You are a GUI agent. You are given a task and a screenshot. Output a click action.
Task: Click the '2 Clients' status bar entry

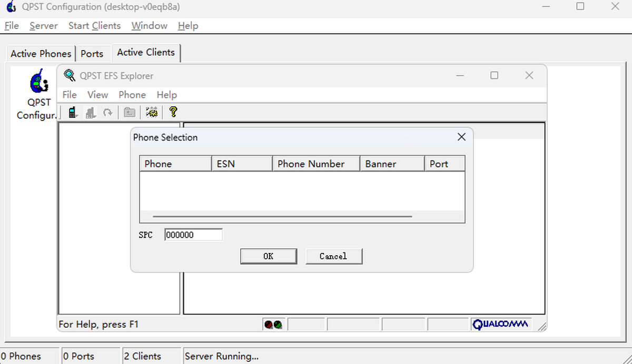(151, 356)
